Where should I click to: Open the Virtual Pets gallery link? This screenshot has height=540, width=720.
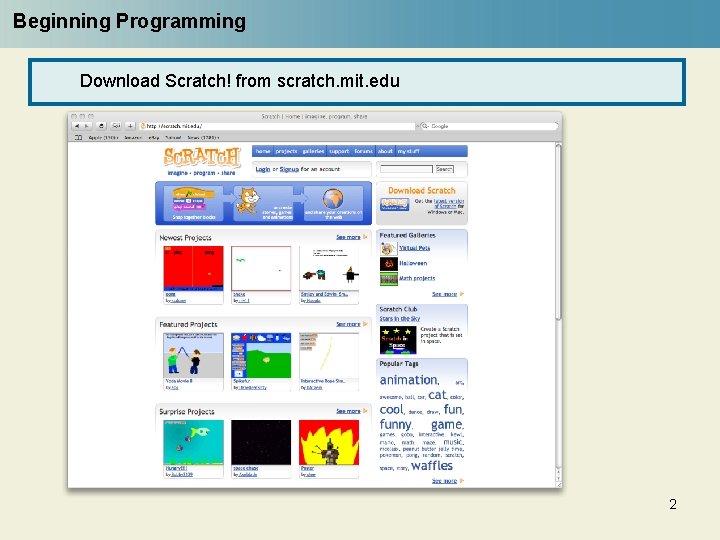tap(415, 248)
